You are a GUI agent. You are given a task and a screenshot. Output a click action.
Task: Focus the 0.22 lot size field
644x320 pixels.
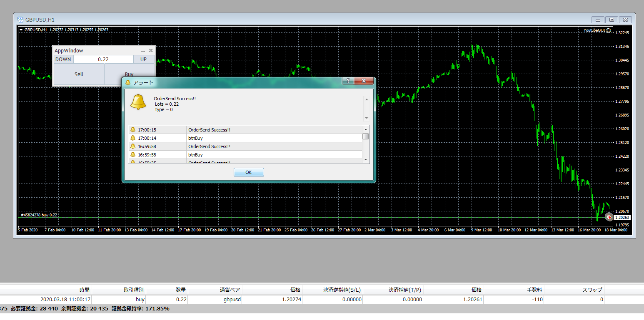(x=103, y=60)
